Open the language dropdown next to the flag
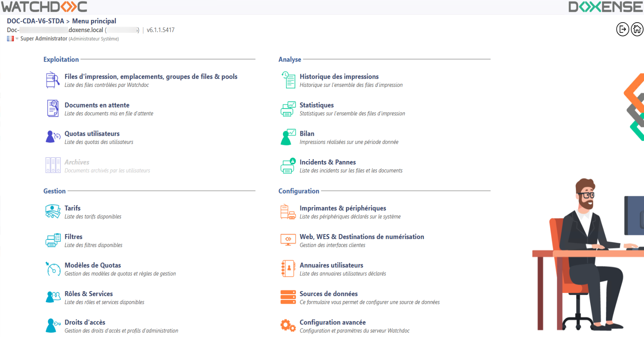This screenshot has height=337, width=644. [x=17, y=39]
